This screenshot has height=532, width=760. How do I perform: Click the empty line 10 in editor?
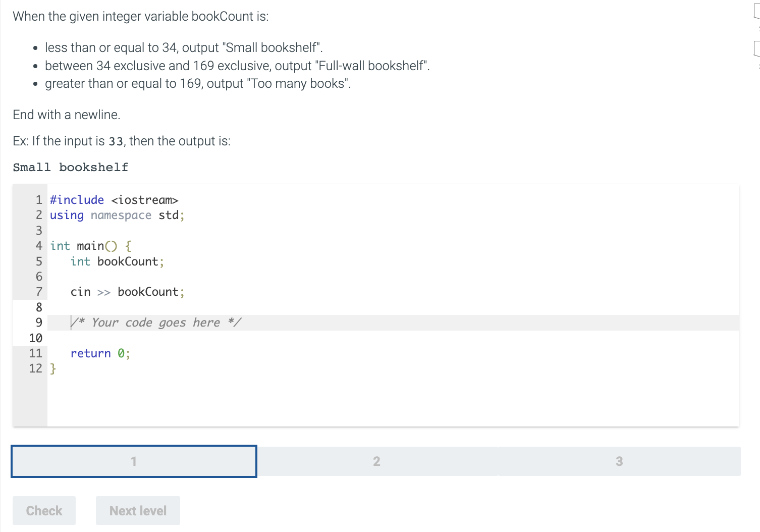(393, 338)
